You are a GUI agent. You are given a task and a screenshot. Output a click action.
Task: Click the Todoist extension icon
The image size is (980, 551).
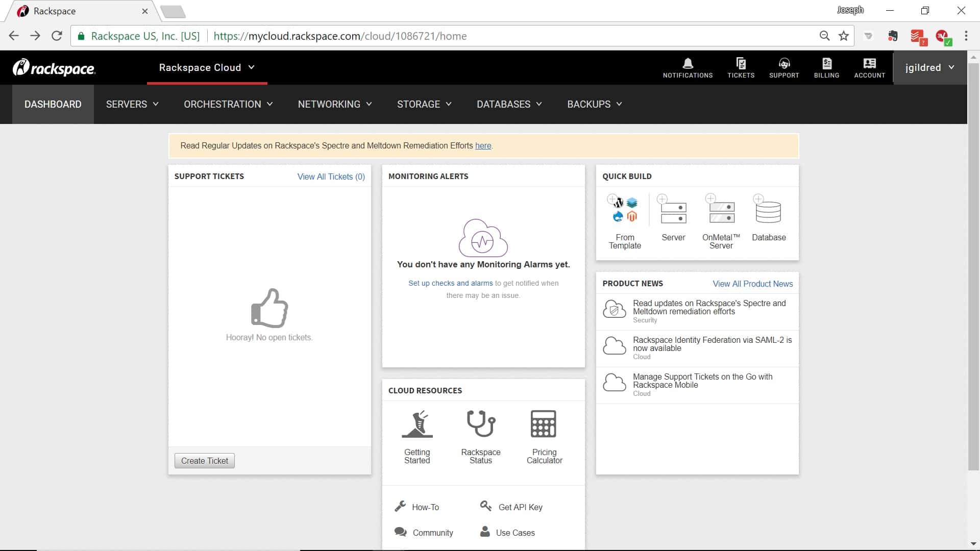(x=918, y=37)
